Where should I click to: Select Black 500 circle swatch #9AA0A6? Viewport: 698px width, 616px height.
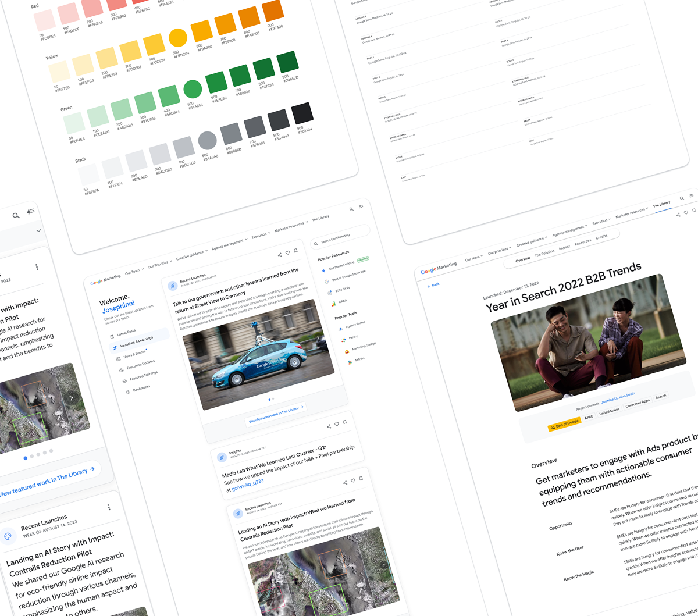(x=207, y=141)
